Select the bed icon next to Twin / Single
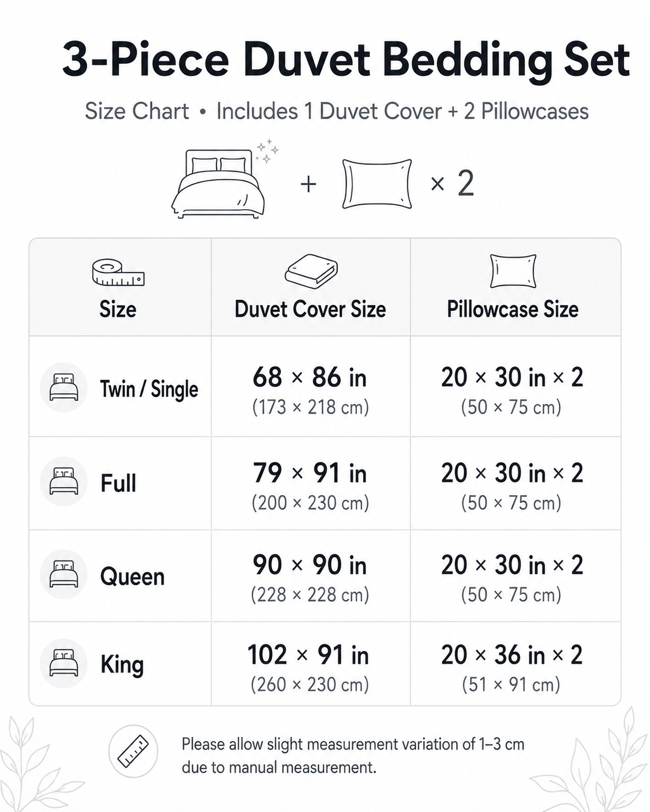Screen dimensions: 650x812 [64, 387]
